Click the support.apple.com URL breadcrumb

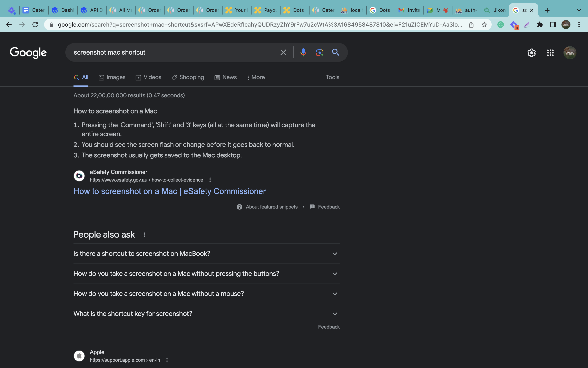pyautogui.click(x=125, y=360)
